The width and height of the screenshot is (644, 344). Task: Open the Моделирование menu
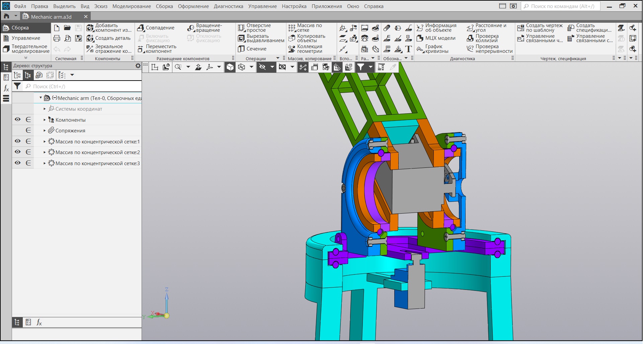pos(131,6)
